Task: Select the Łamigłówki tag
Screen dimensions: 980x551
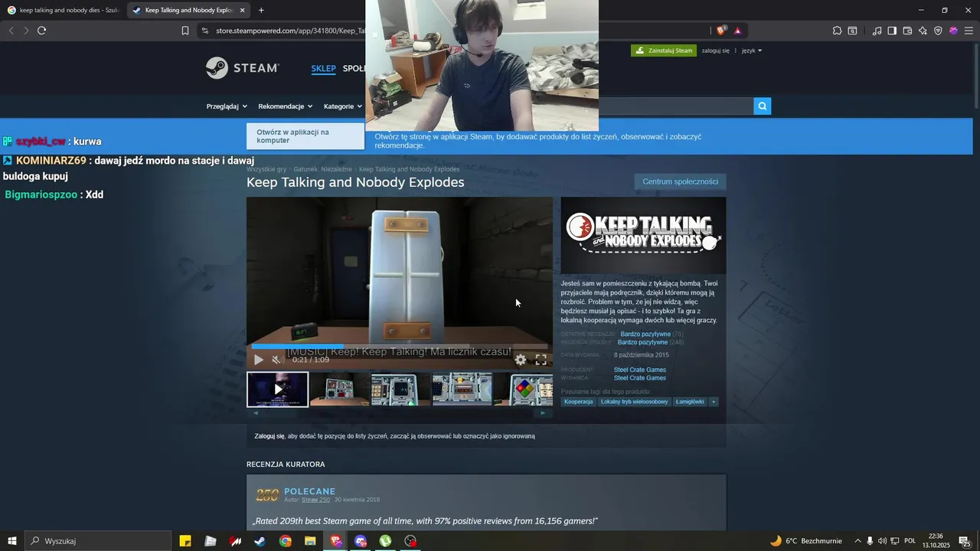Action: 690,402
